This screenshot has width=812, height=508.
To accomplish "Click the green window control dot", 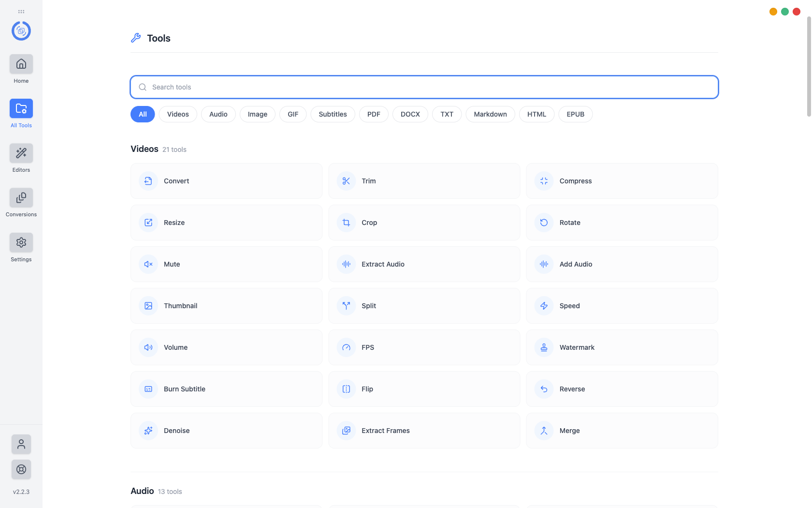I will click(785, 12).
